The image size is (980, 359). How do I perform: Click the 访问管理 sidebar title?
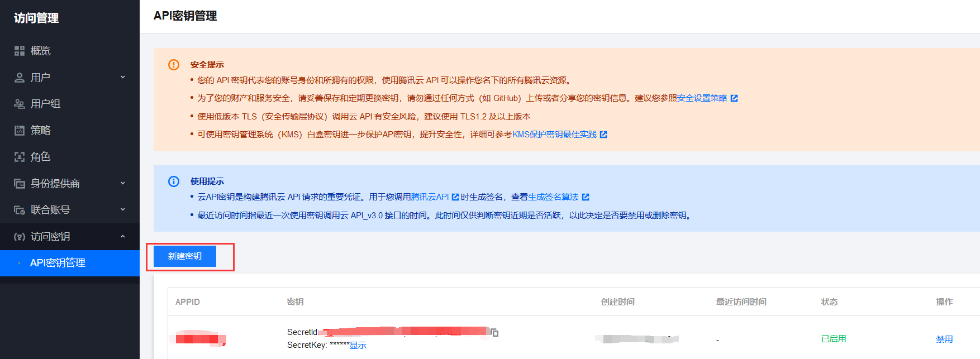[36, 18]
